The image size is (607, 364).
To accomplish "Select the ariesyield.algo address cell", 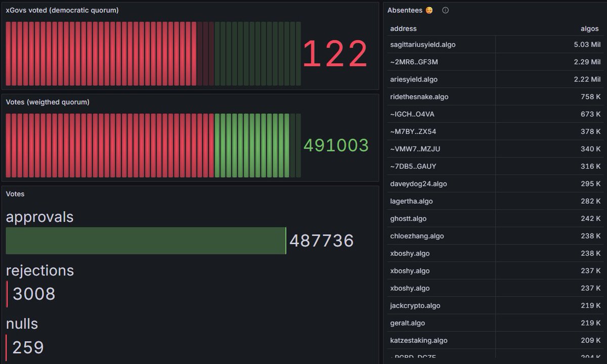I will 441,79.
